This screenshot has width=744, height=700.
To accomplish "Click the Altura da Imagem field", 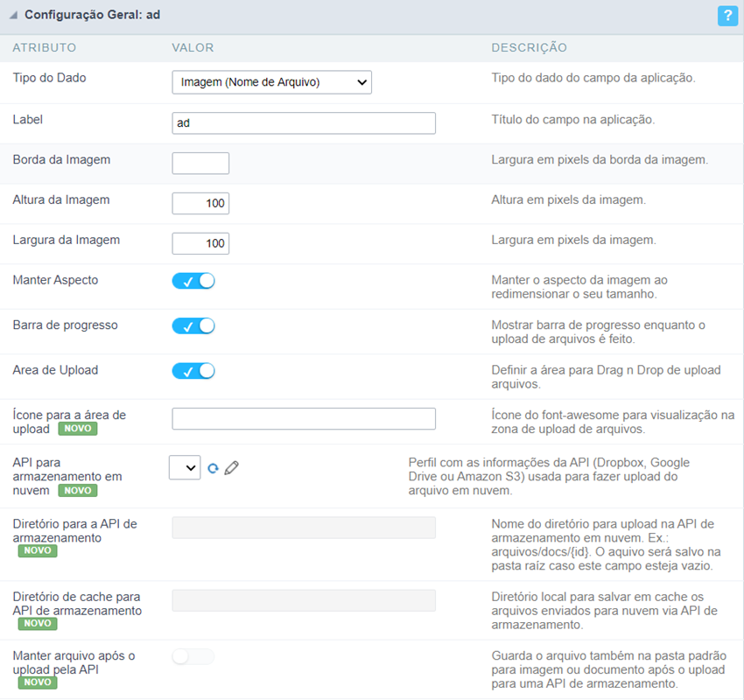I will (200, 204).
